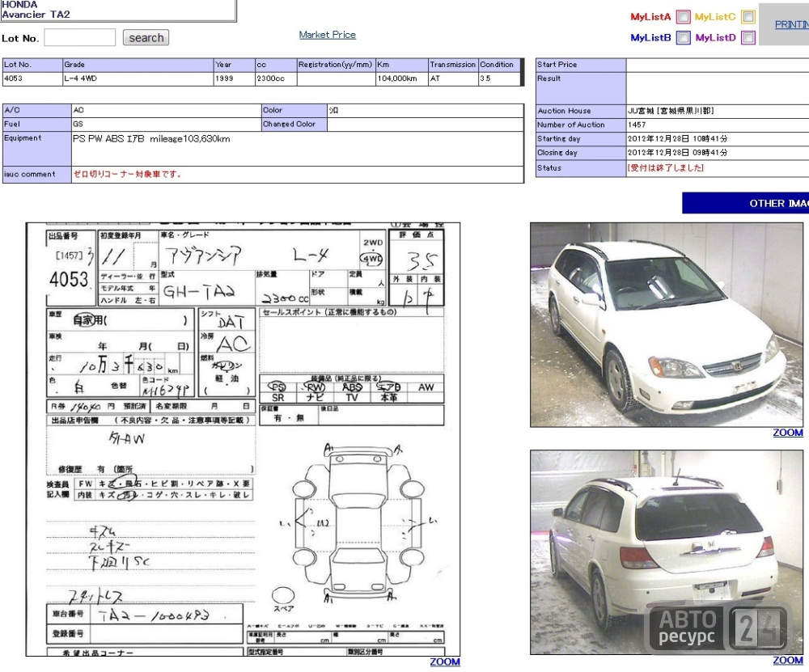Select year cell 1999
The image size is (809, 672).
[x=235, y=78]
